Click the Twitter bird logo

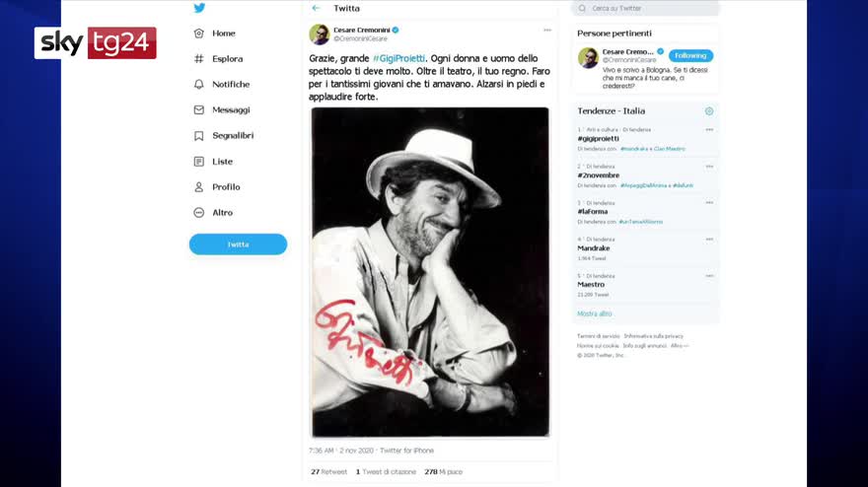tap(199, 8)
